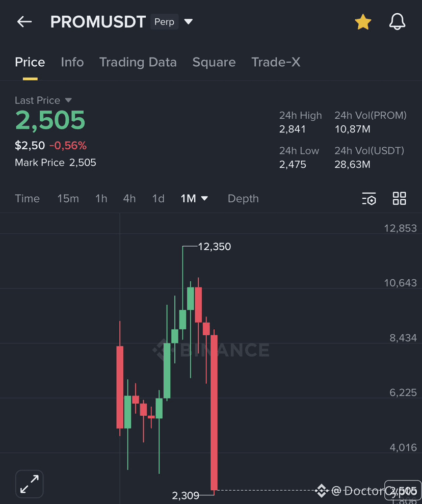Choose the 4h chart interval

point(129,199)
